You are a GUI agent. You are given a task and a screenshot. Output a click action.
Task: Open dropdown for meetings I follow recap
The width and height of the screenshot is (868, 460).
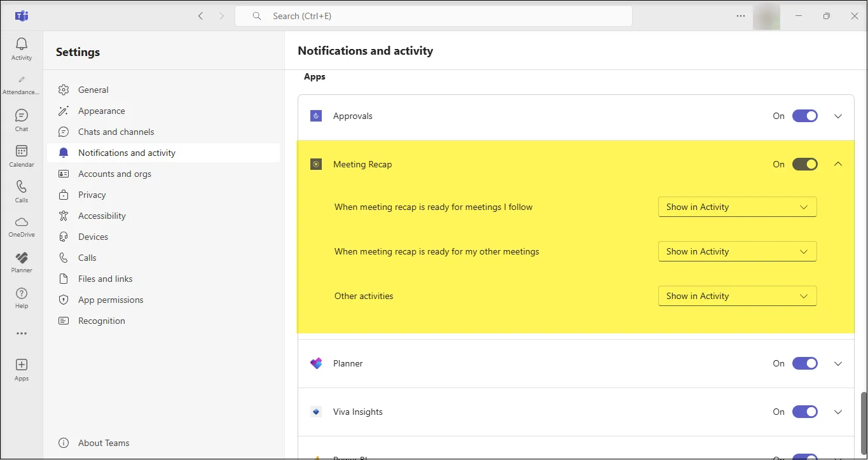tap(738, 207)
